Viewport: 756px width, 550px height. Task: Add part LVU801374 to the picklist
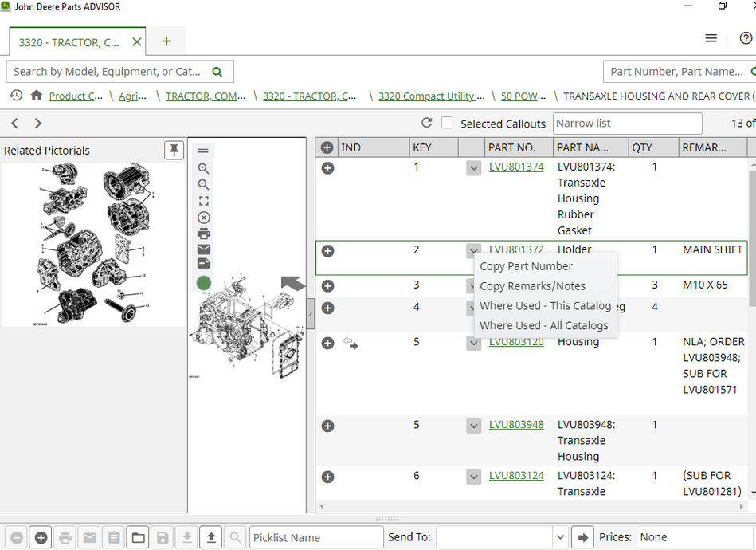pyautogui.click(x=327, y=167)
